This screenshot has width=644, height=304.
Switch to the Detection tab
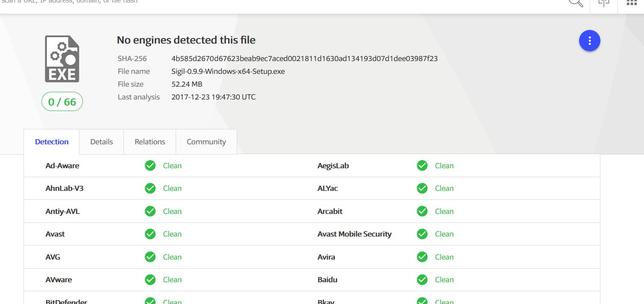52,142
